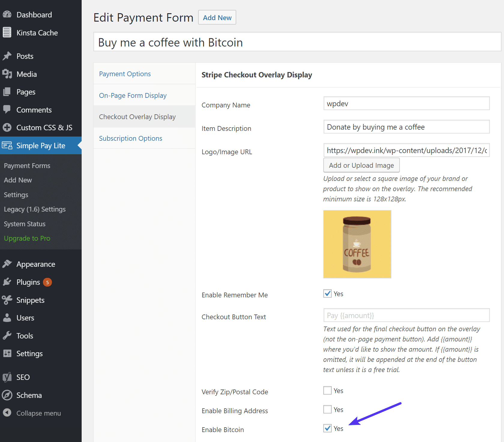Open the Media library icon
This screenshot has width=504, height=442.
click(8, 74)
